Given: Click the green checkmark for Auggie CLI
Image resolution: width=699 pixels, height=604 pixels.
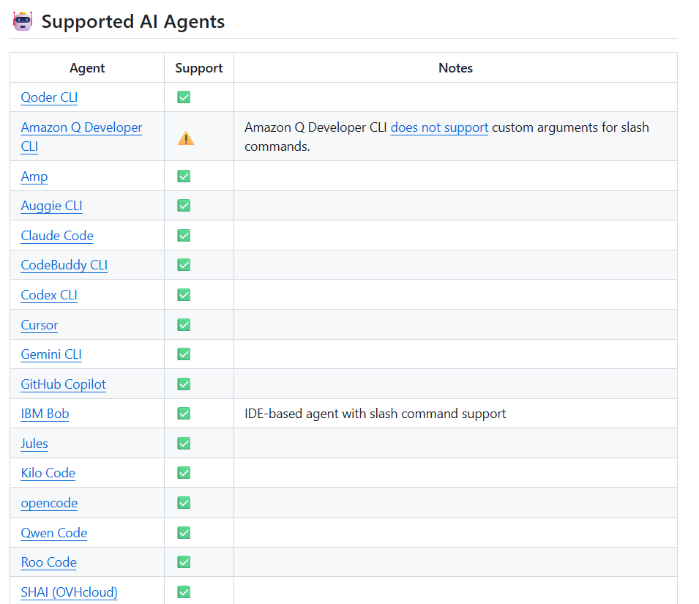Looking at the screenshot, I should (184, 205).
